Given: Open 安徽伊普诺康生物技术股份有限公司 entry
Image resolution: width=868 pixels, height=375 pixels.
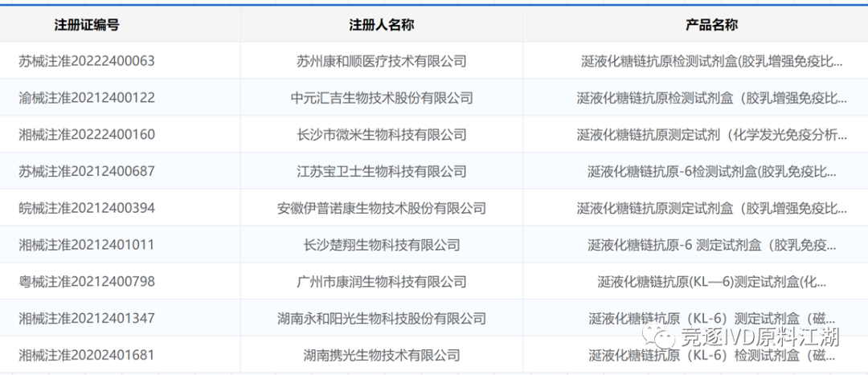Looking at the screenshot, I should 381,208.
